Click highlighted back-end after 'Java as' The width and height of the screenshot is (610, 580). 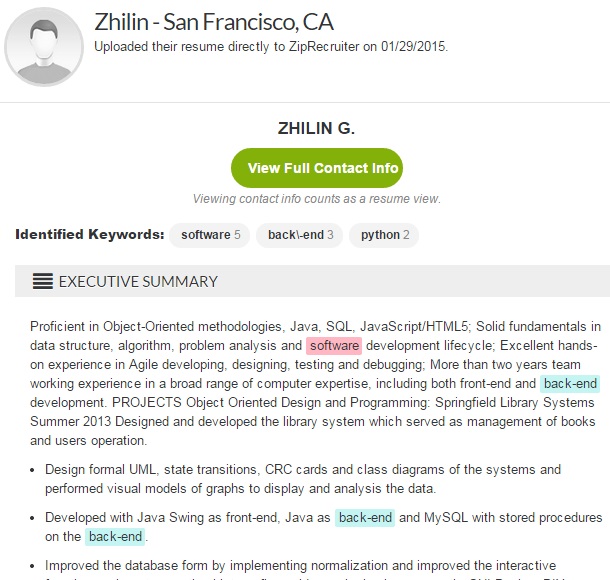pyautogui.click(x=365, y=518)
